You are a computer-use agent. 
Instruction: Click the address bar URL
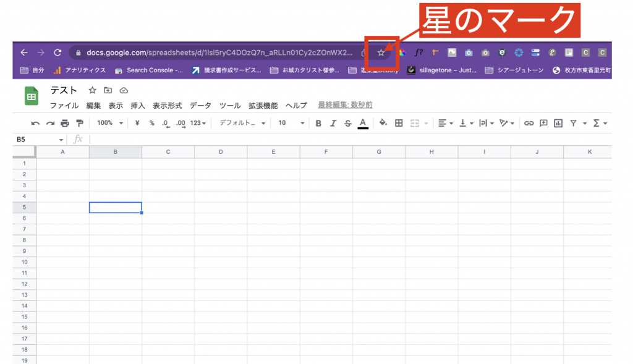(x=219, y=53)
